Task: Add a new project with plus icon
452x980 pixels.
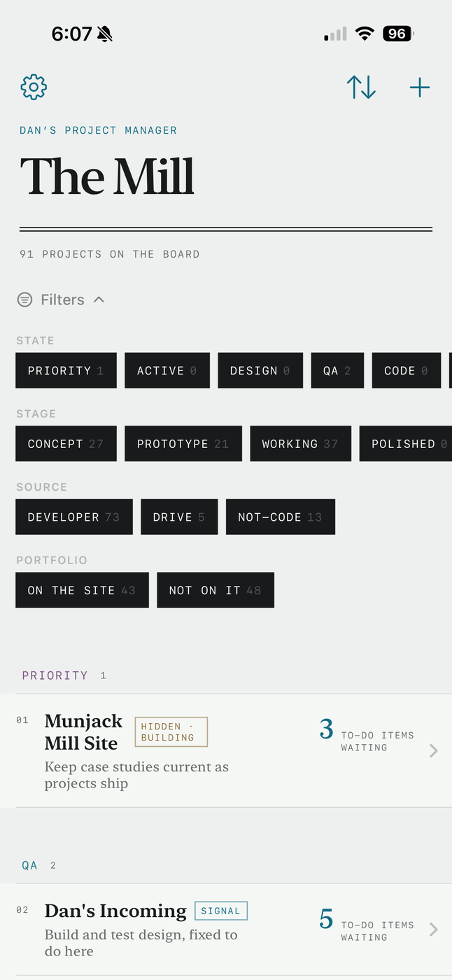Action: coord(420,87)
